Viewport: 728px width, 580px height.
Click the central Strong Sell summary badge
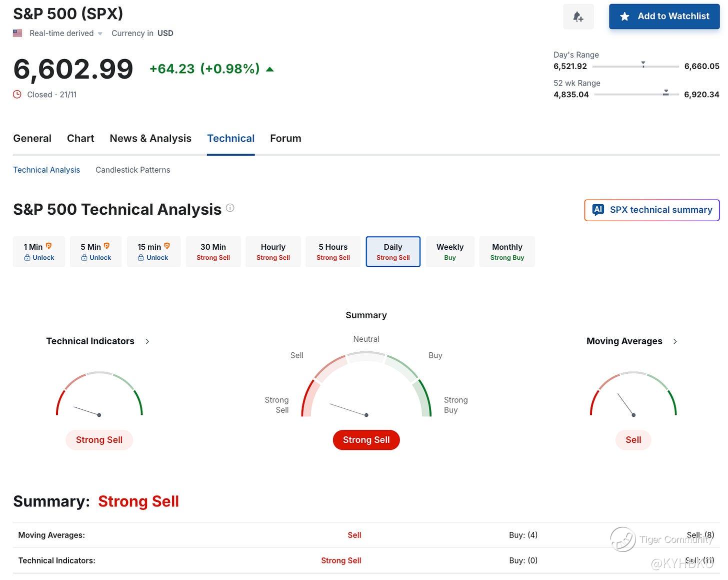click(x=366, y=440)
